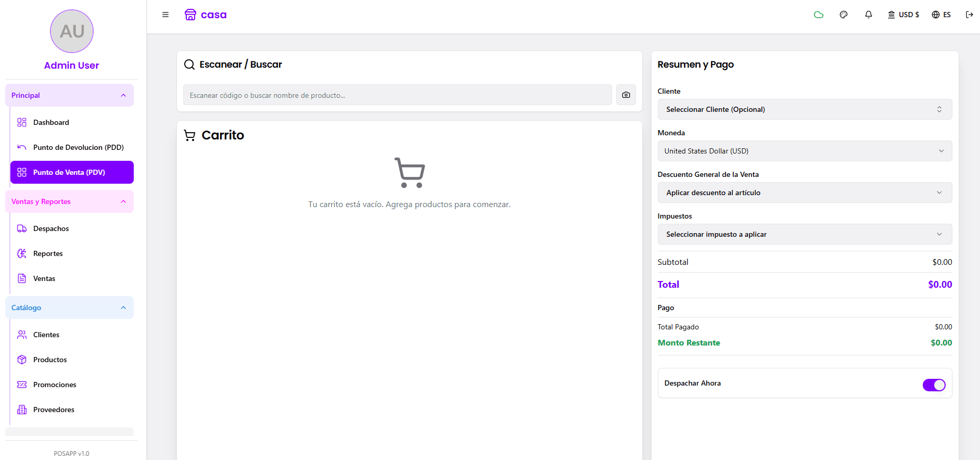980x460 pixels.
Task: Open the Promociones page
Action: (72, 385)
